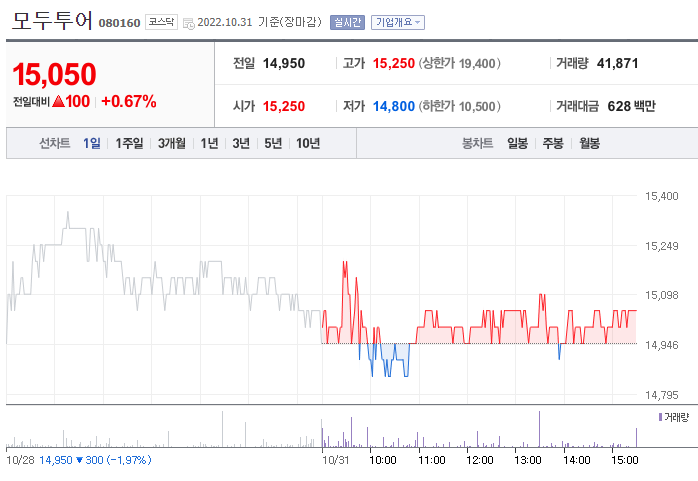This screenshot has width=698, height=481.
Task: Click the 15,098 price axis label
Action: 662,295
